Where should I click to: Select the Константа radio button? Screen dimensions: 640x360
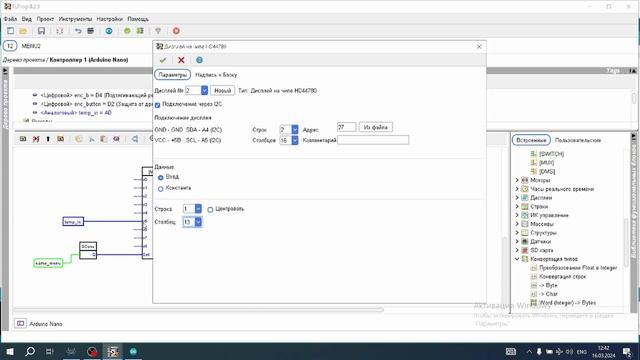click(160, 189)
